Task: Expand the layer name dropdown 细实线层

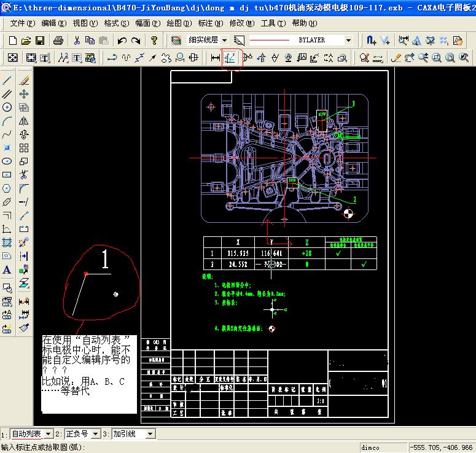Action: click(224, 41)
